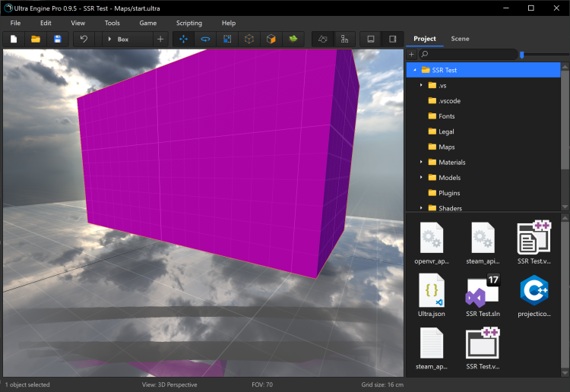Image resolution: width=570 pixels, height=392 pixels.
Task: Open the Scripting menu
Action: coord(189,23)
